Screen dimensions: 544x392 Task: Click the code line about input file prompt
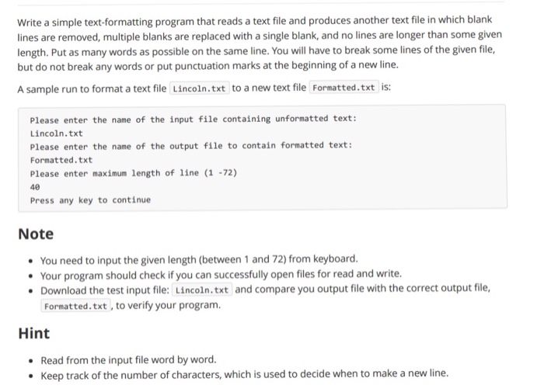pos(194,120)
